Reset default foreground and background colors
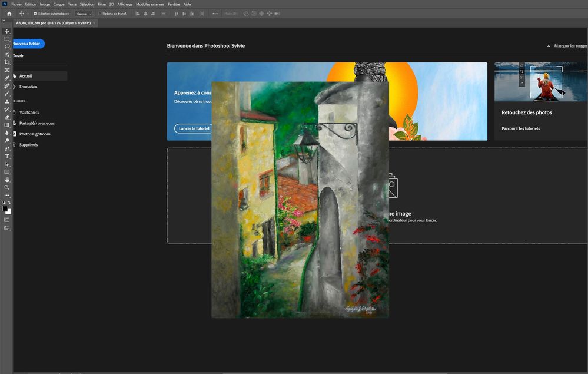This screenshot has width=588, height=374. click(4, 203)
